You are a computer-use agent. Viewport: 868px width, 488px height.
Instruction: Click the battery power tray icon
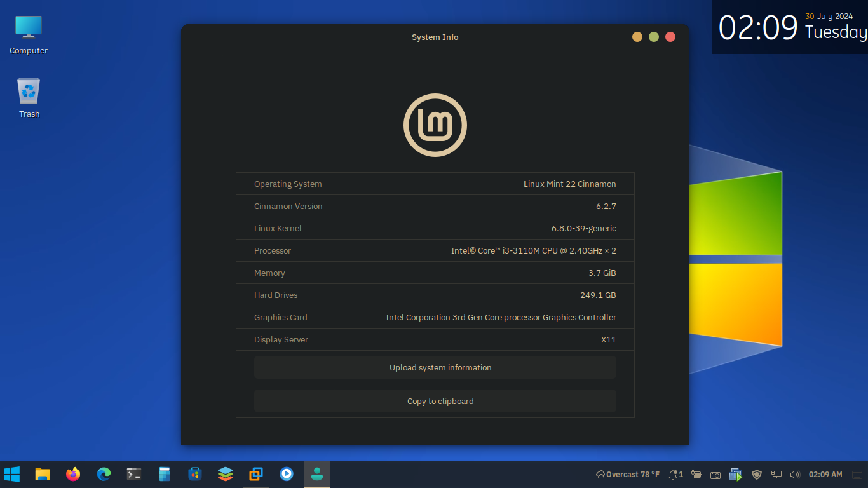tap(696, 475)
